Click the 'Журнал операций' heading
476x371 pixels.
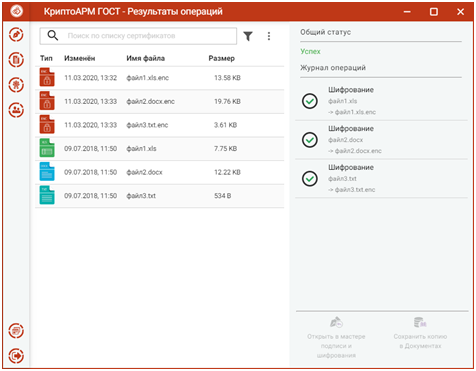[333, 68]
